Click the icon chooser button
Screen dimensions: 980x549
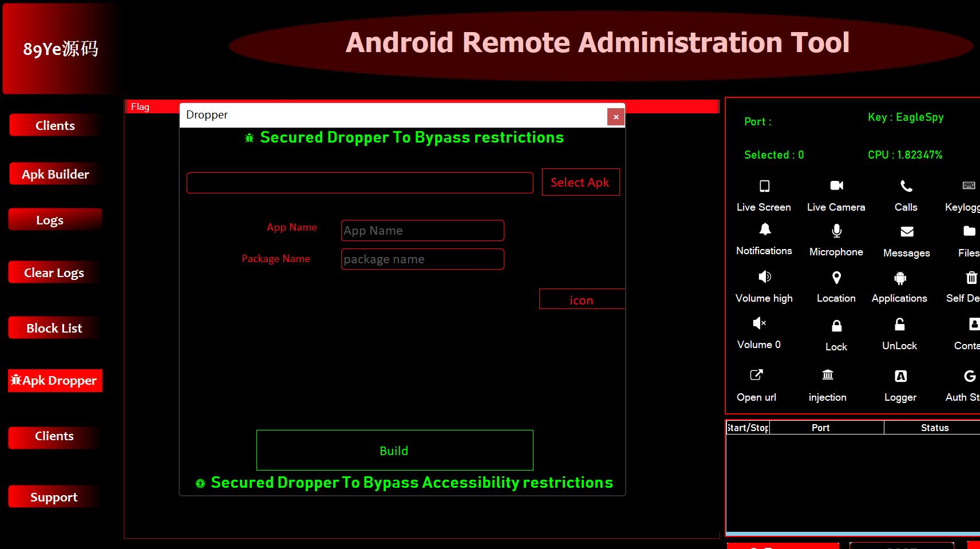(582, 299)
